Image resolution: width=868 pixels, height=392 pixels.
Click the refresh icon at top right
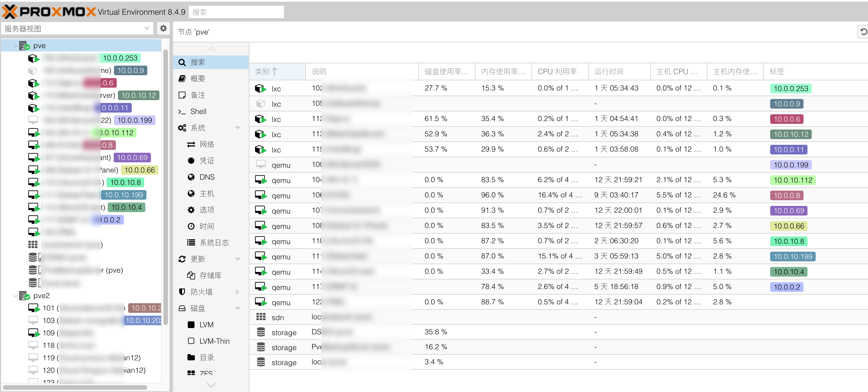click(x=863, y=32)
